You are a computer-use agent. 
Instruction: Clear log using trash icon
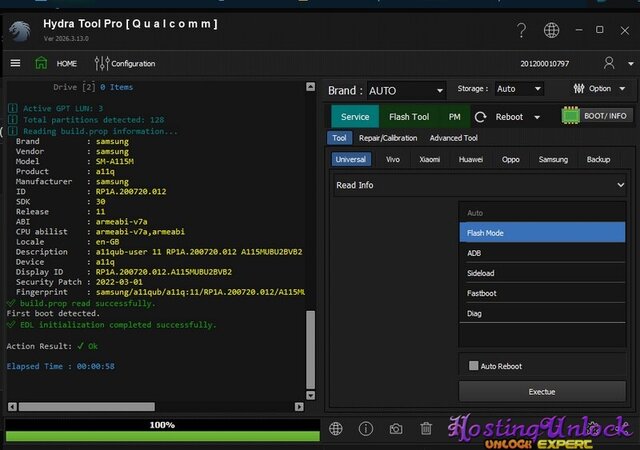[x=426, y=429]
